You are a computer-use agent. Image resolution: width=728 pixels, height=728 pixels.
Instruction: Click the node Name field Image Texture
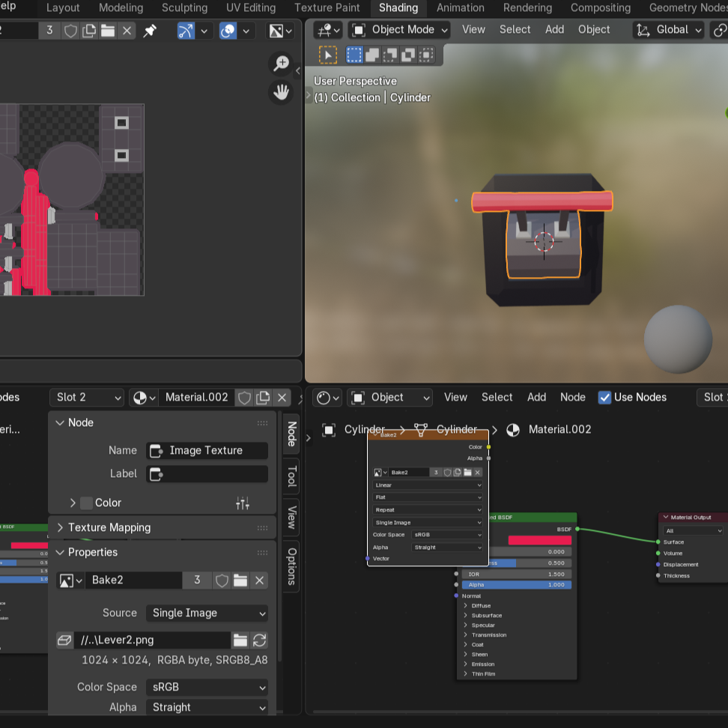(x=207, y=451)
